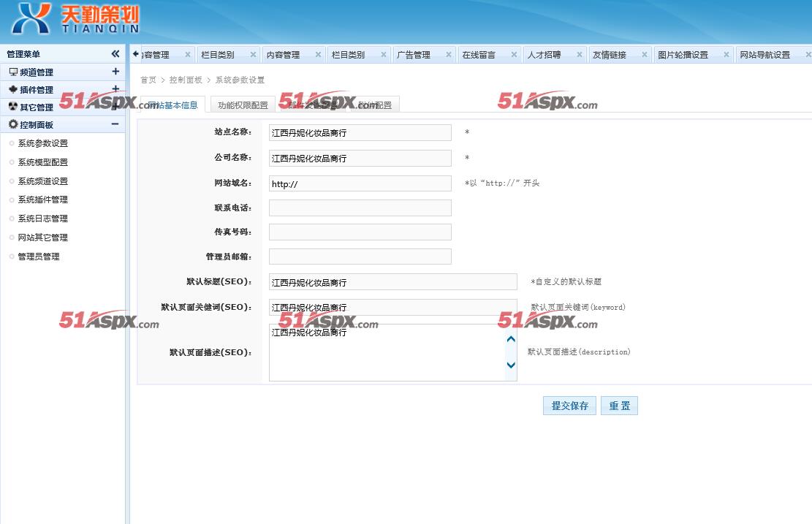Click the 首页 breadcrumb link
Viewport: 812px width, 524px height.
(x=148, y=80)
